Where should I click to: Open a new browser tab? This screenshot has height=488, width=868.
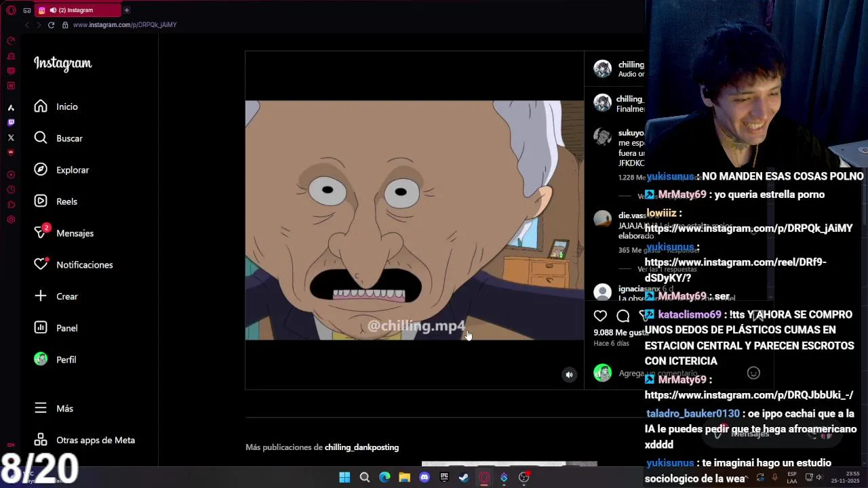point(127,10)
